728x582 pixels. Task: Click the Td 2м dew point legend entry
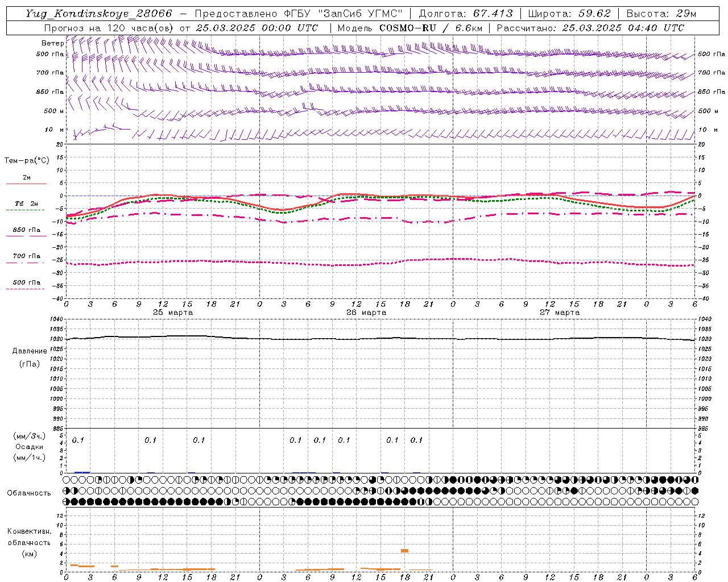click(x=27, y=203)
